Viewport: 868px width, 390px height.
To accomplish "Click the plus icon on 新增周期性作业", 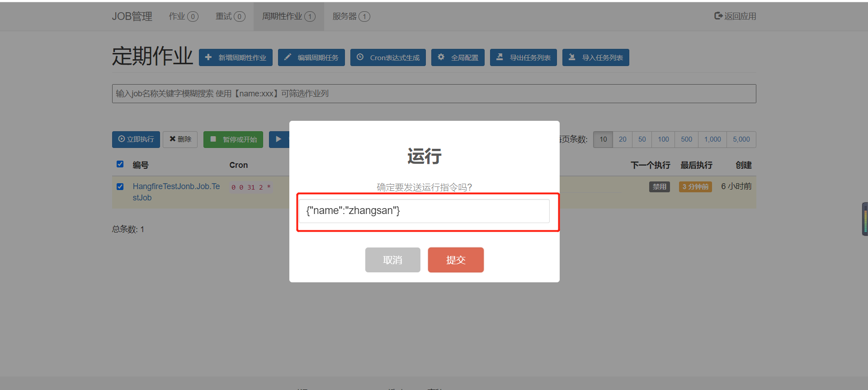I will tap(208, 57).
